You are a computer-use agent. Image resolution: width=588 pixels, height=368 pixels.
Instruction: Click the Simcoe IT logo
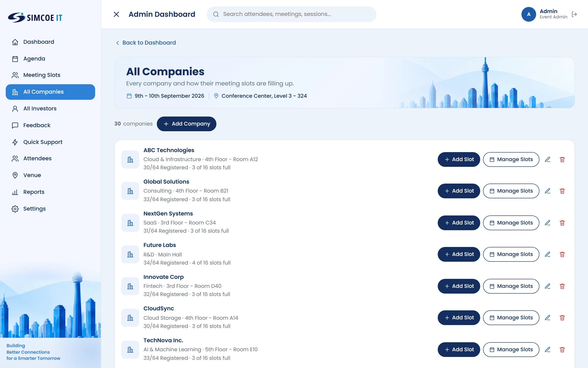35,17
